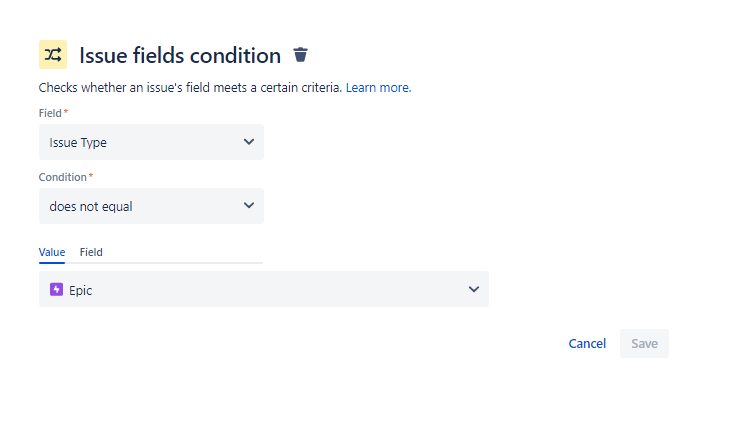Screen dimensions: 747x421
Task: Click the Epic text in value selector
Action: [81, 290]
